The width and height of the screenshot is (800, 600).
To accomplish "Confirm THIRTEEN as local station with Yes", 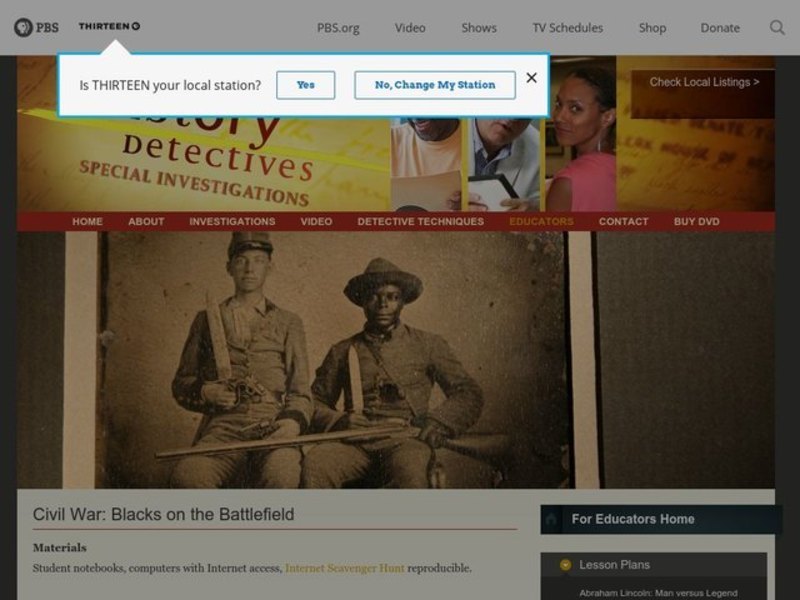I will click(306, 85).
